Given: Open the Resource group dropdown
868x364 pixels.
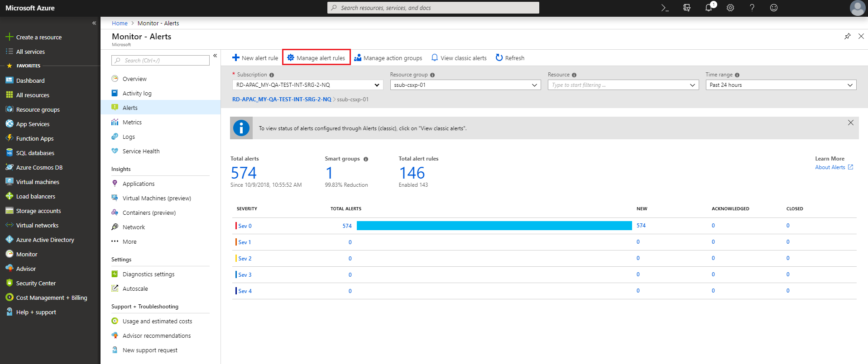Looking at the screenshot, I should pyautogui.click(x=465, y=85).
